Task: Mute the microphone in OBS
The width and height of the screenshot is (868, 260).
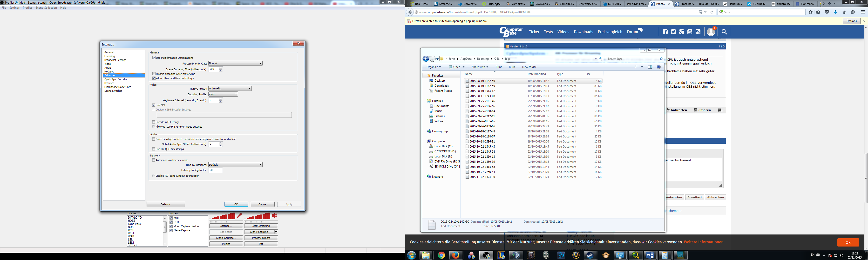Action: 240,216
